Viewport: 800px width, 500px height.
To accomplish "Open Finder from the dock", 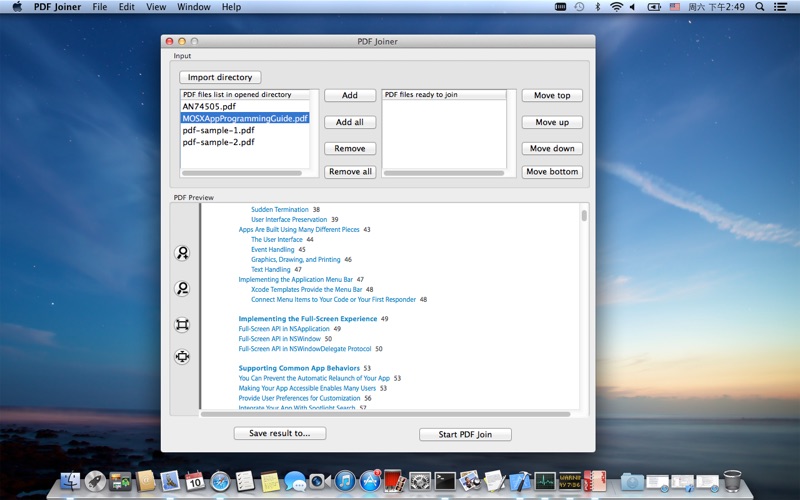I will point(70,481).
